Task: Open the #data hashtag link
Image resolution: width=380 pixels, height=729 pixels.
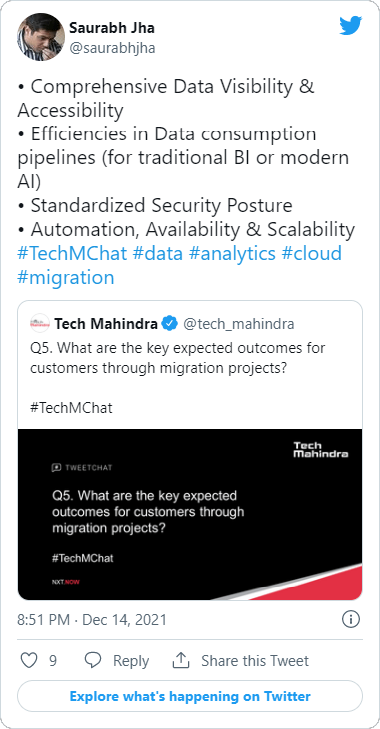Action: (x=158, y=254)
